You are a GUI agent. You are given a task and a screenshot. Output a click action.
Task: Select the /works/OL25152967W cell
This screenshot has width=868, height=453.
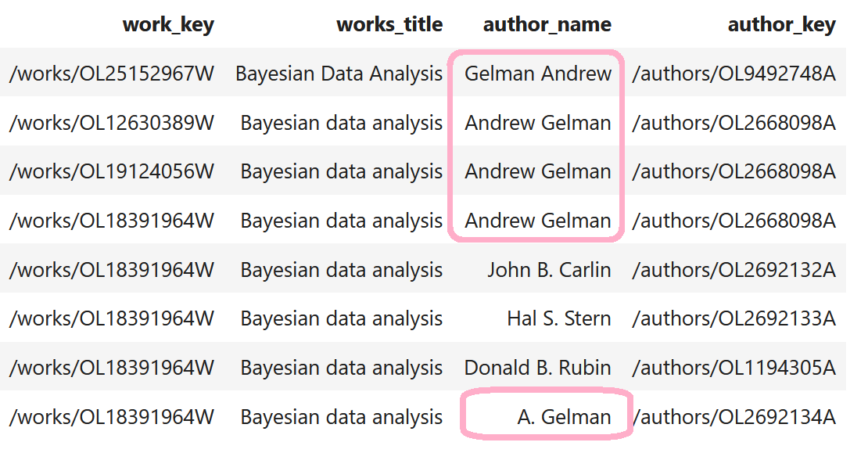tap(111, 73)
